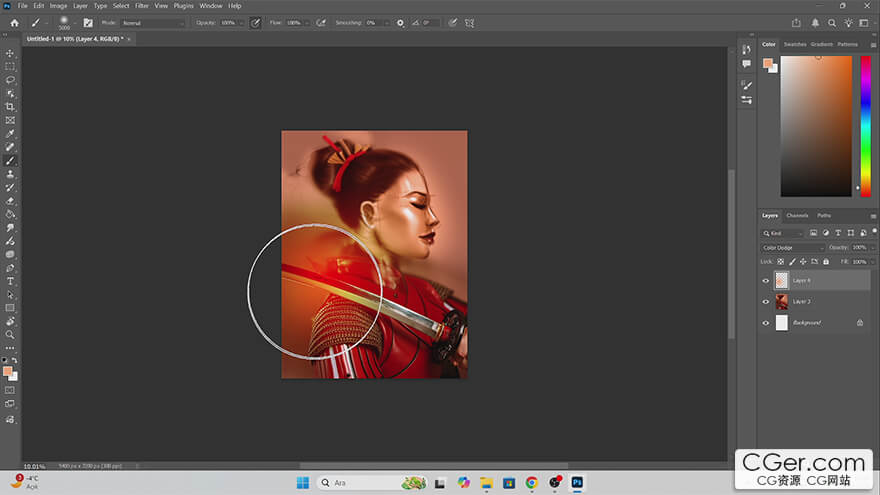880x495 pixels.
Task: Hide Layer 4 using its eye icon
Action: 766,281
